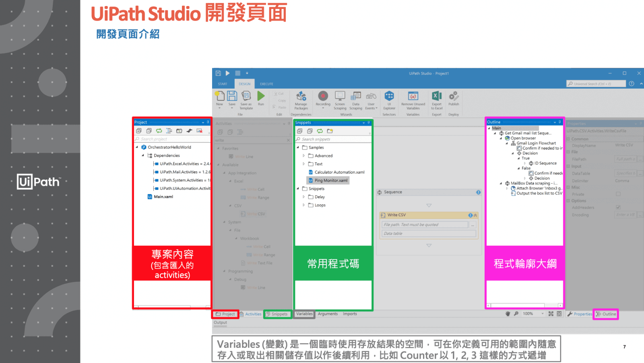Expand the Text snippets folder
Image resolution: width=644 pixels, height=363 pixels.
click(x=303, y=164)
